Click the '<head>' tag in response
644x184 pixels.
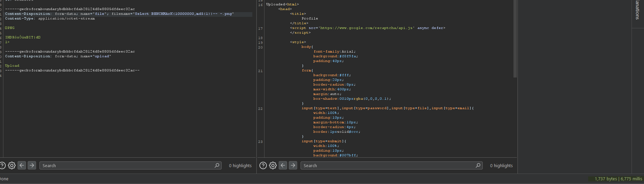pyautogui.click(x=285, y=9)
